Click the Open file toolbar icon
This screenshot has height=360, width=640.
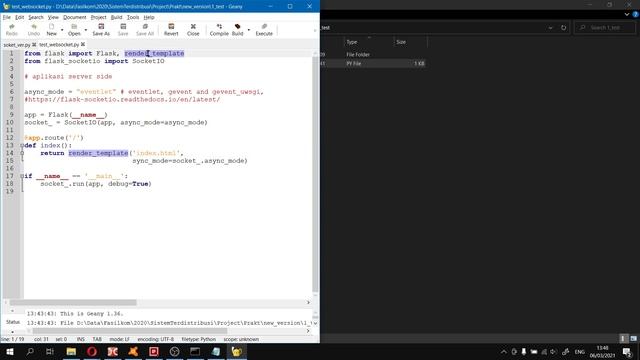point(74,30)
